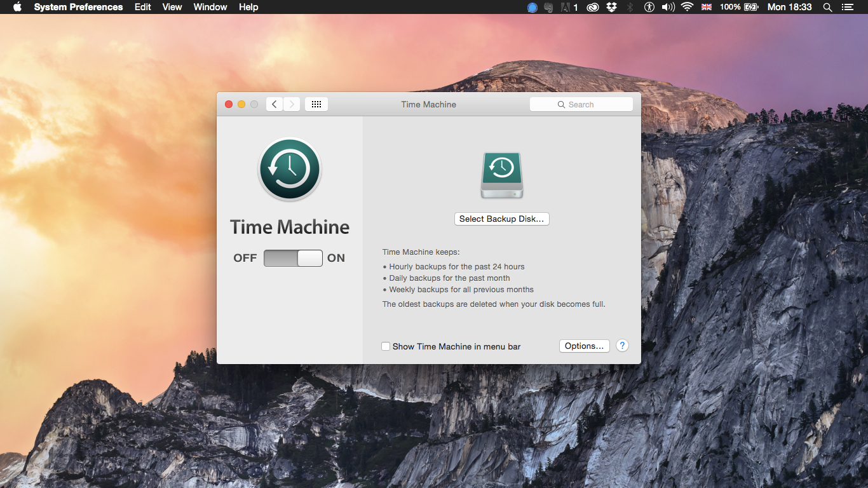The width and height of the screenshot is (868, 488).
Task: Open the Help menu
Action: click(x=248, y=7)
